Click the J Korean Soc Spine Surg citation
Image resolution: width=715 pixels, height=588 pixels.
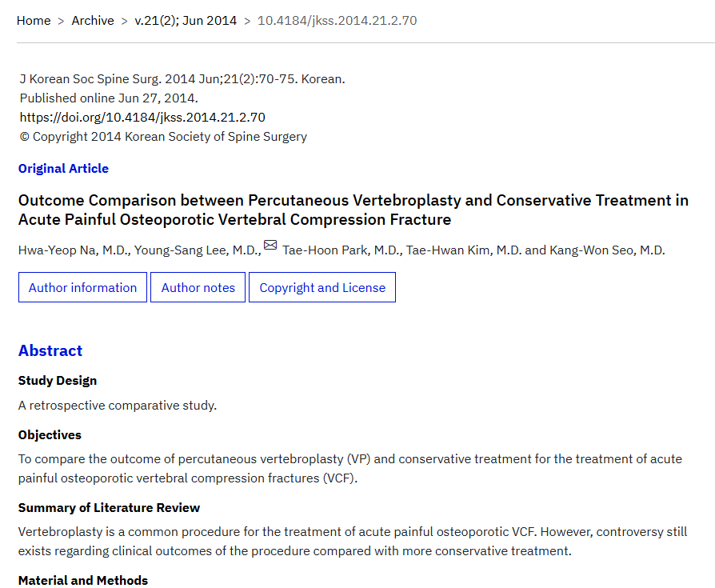click(x=182, y=79)
